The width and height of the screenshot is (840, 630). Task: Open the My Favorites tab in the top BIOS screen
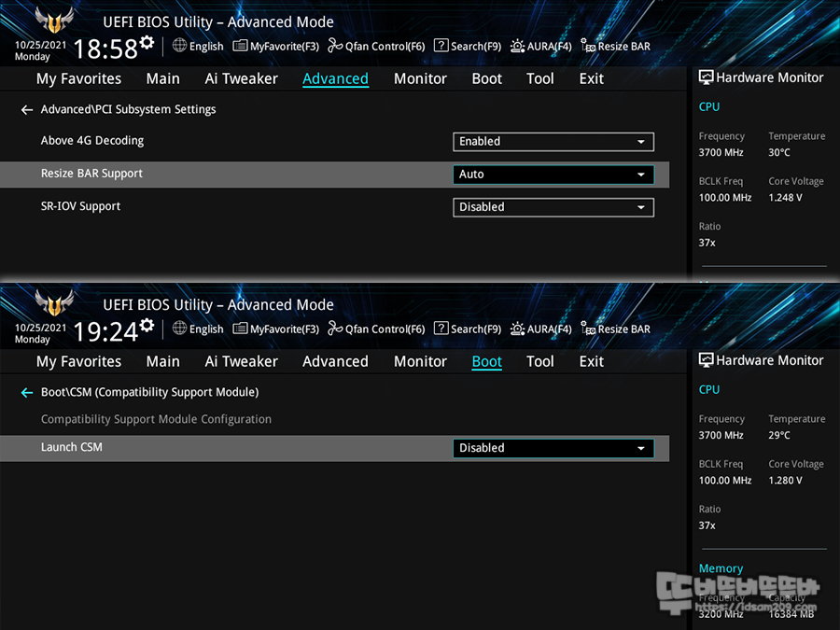coord(78,78)
